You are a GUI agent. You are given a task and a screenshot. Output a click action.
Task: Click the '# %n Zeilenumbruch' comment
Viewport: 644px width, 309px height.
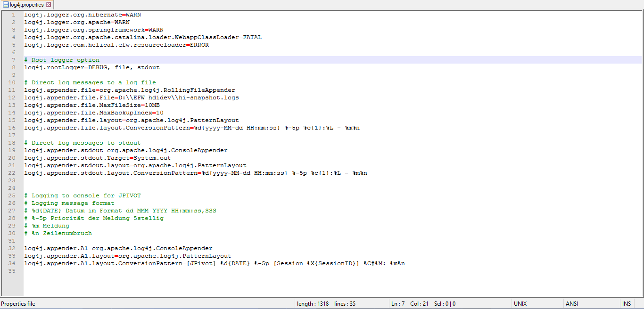58,233
